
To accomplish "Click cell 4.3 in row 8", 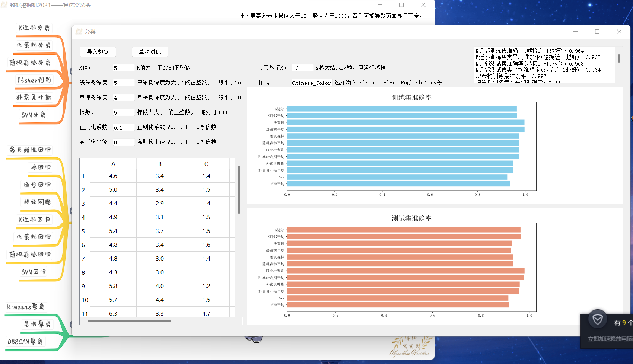I will point(113,272).
